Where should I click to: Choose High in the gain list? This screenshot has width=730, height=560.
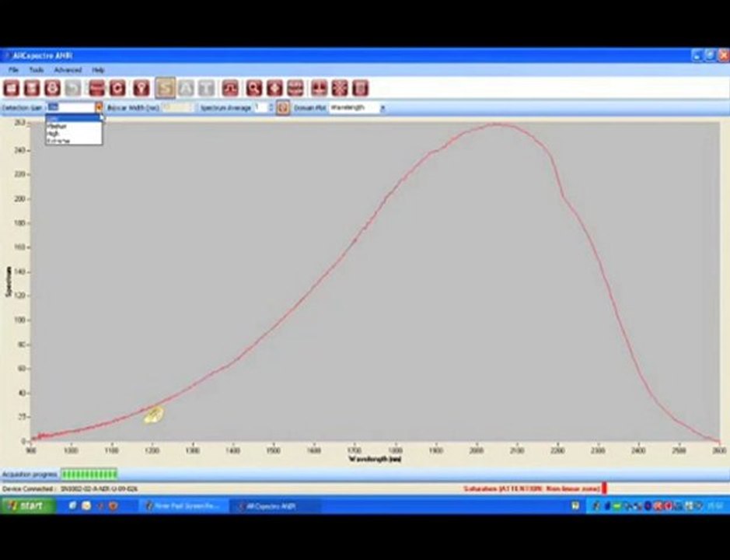[74, 134]
